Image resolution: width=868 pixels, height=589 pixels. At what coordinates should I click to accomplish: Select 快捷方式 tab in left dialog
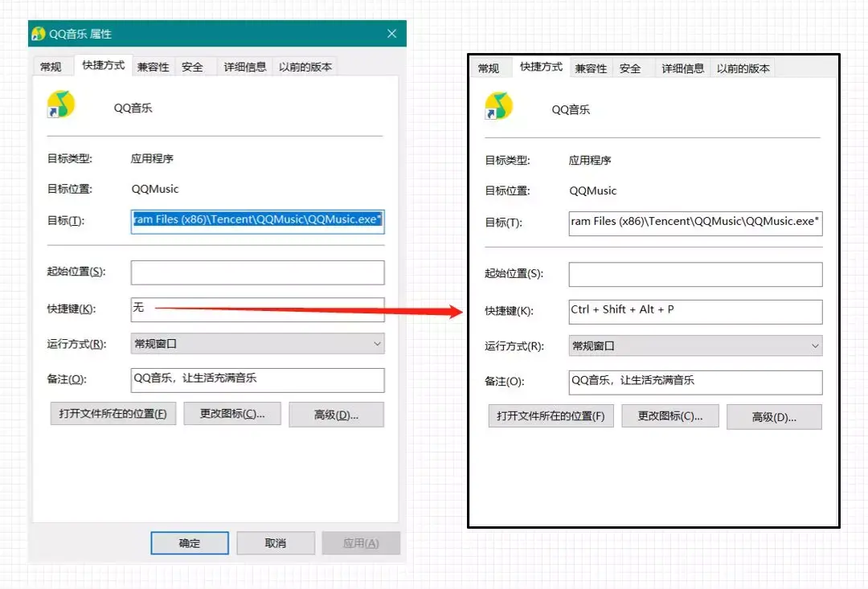(104, 65)
